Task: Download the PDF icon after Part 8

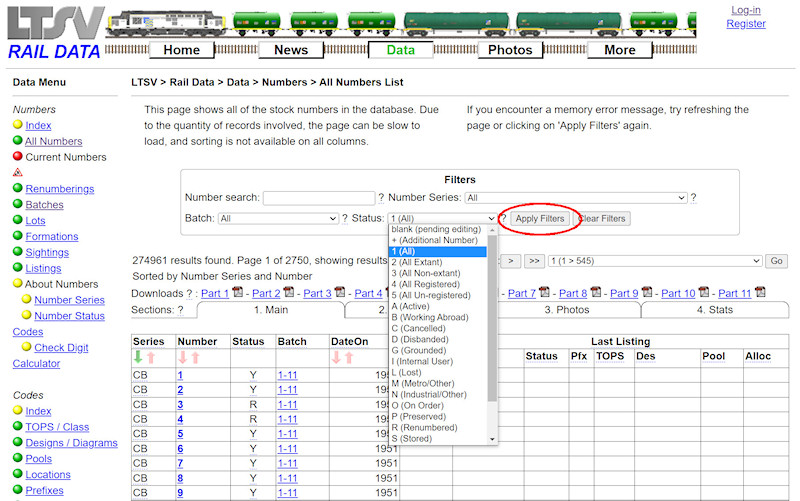Action: 596,293
